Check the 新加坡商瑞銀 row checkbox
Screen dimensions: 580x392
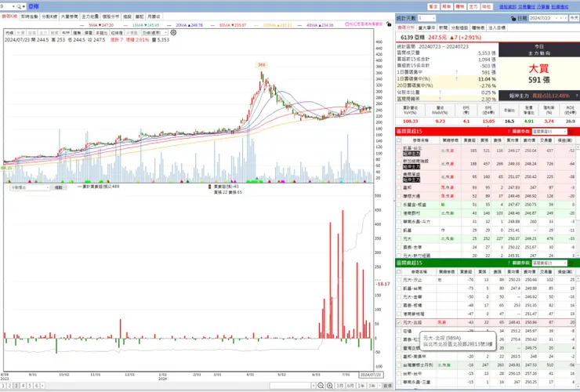coord(399,164)
